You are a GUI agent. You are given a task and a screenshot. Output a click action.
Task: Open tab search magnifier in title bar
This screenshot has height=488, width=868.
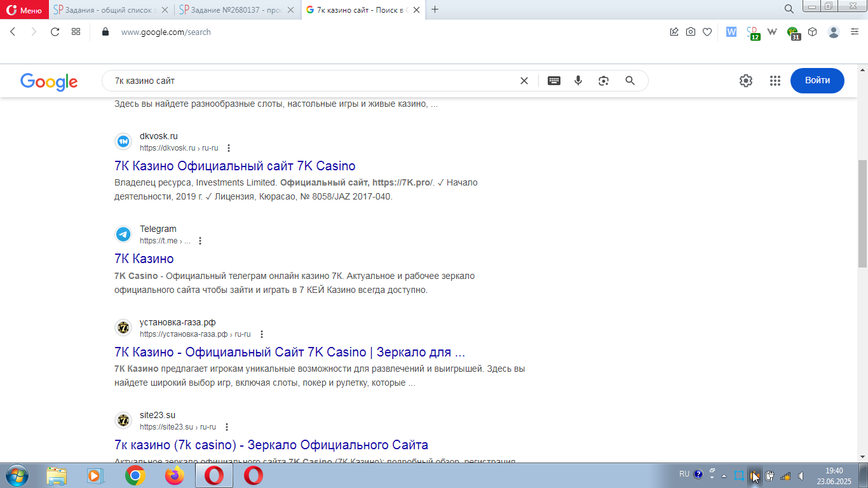789,9
